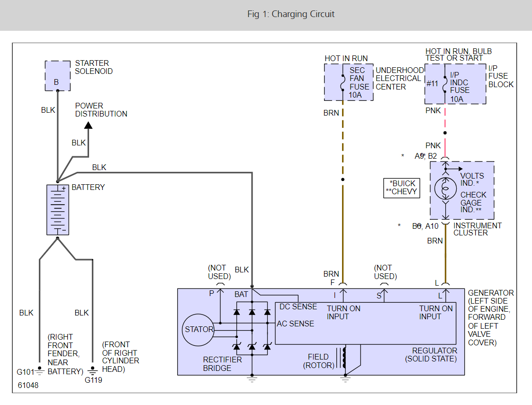
Task: Click the I/P INDC FUSE 10A box
Action: tap(455, 84)
